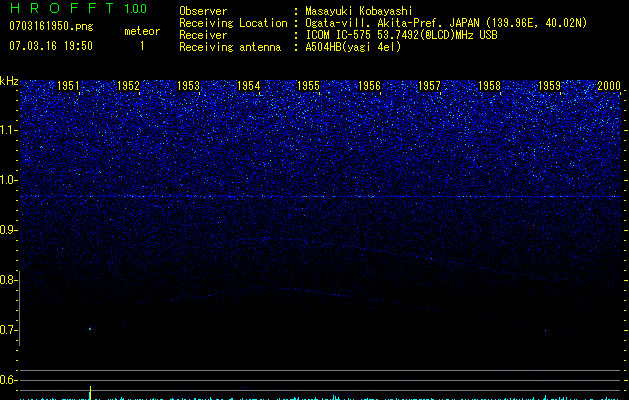The width and height of the screenshot is (629, 400).
Task: Click the 1951 time marker
Action: [68, 87]
